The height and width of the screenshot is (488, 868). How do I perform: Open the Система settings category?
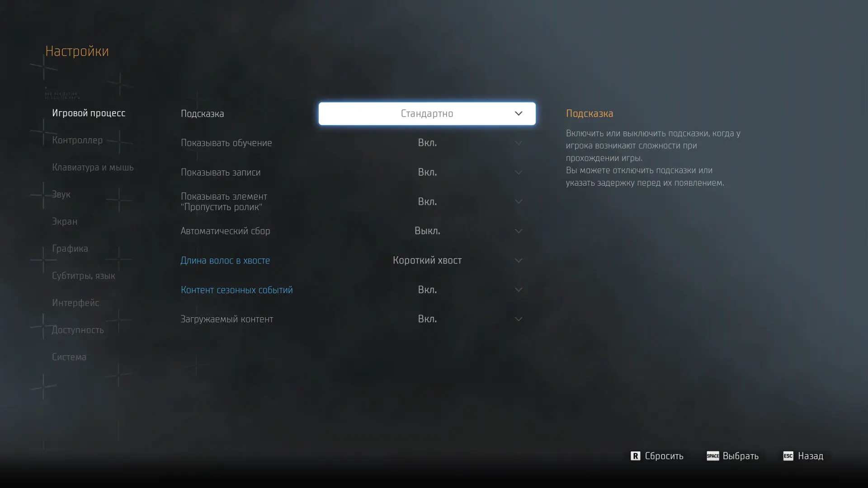[x=69, y=357]
